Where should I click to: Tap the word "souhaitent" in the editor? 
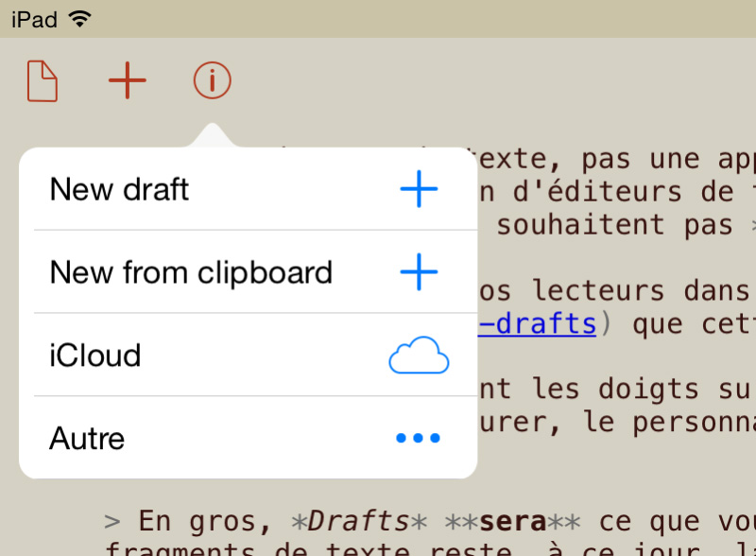click(580, 224)
